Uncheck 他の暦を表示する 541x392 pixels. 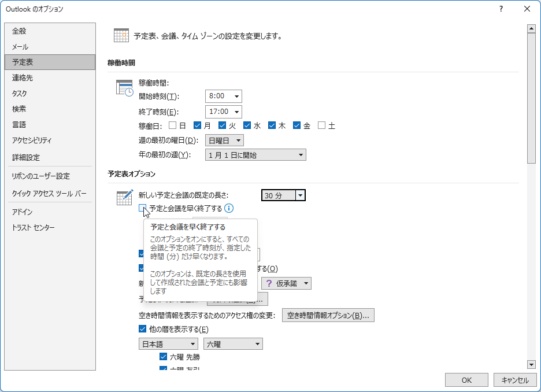coord(142,328)
